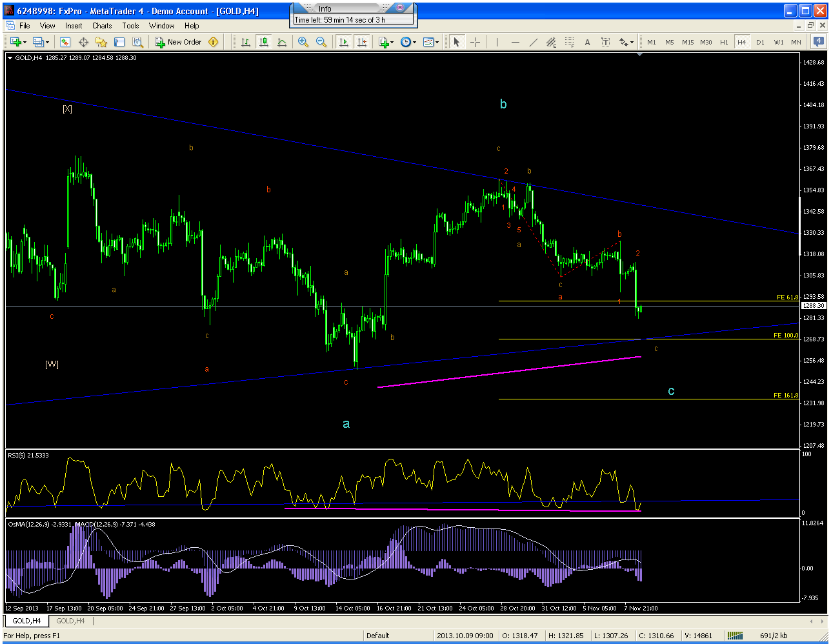The height and width of the screenshot is (644, 831).
Task: Click the New Chart toolbar icon
Action: click(15, 42)
